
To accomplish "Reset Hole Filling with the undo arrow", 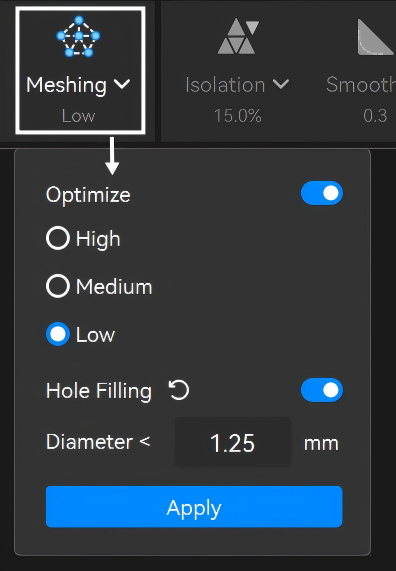I will (x=179, y=390).
